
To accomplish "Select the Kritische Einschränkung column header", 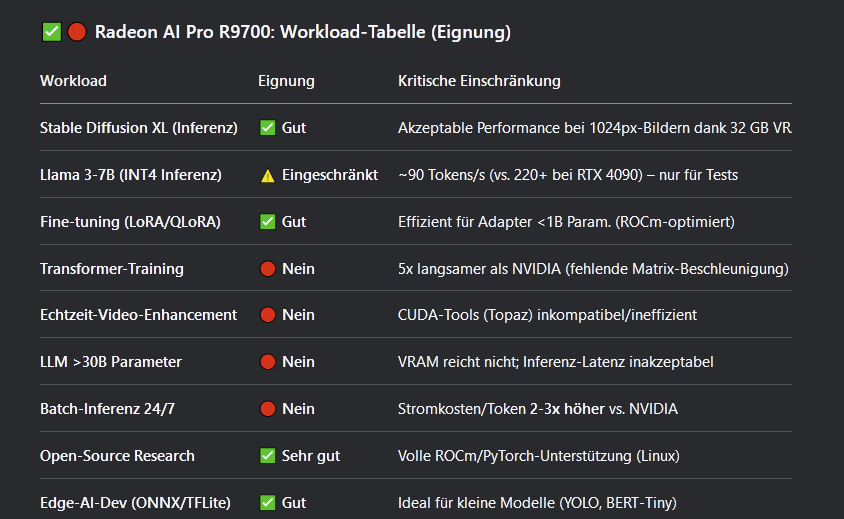I will click(x=479, y=81).
